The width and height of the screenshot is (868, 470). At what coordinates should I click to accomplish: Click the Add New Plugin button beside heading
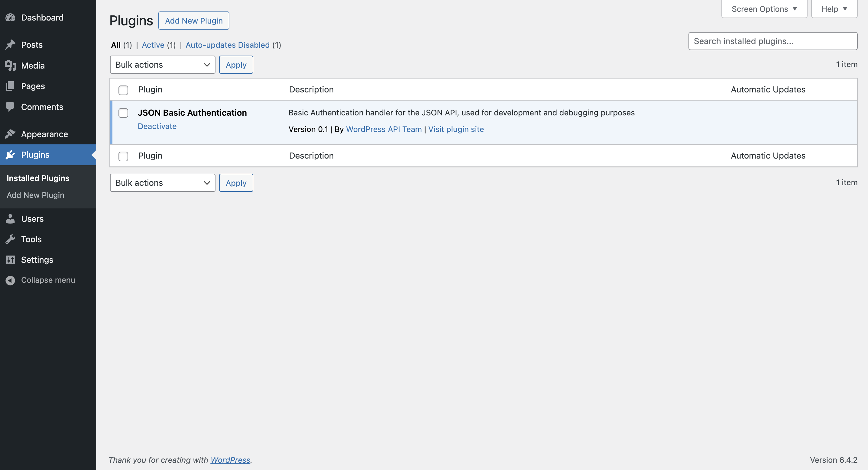[194, 21]
